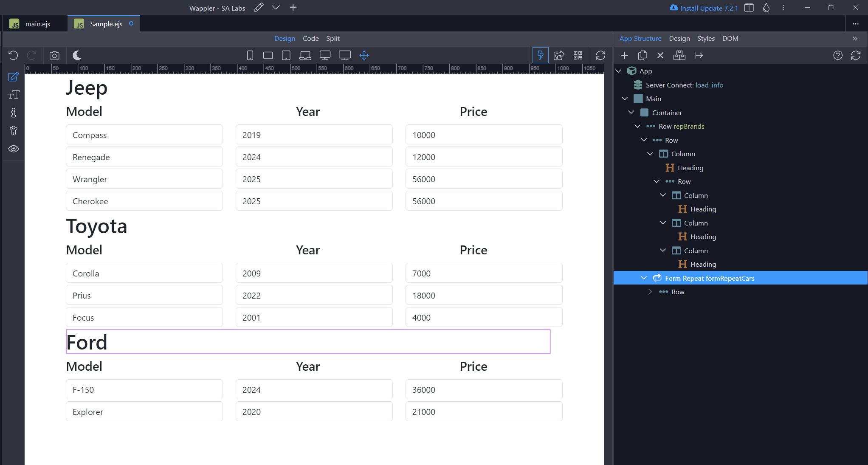This screenshot has width=868, height=465.
Task: Open in browser share icon
Action: pos(559,55)
